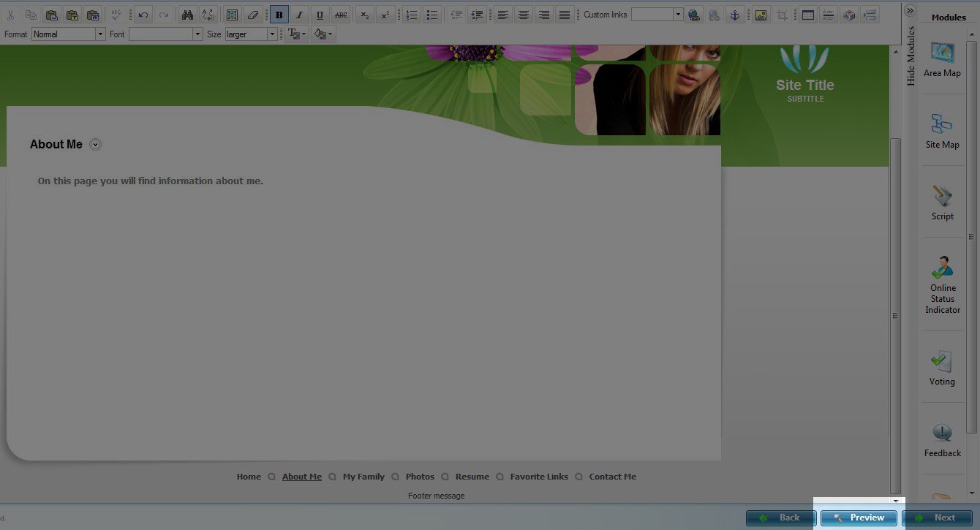Toggle italic text formatting
The height and width of the screenshot is (530, 980).
(299, 15)
